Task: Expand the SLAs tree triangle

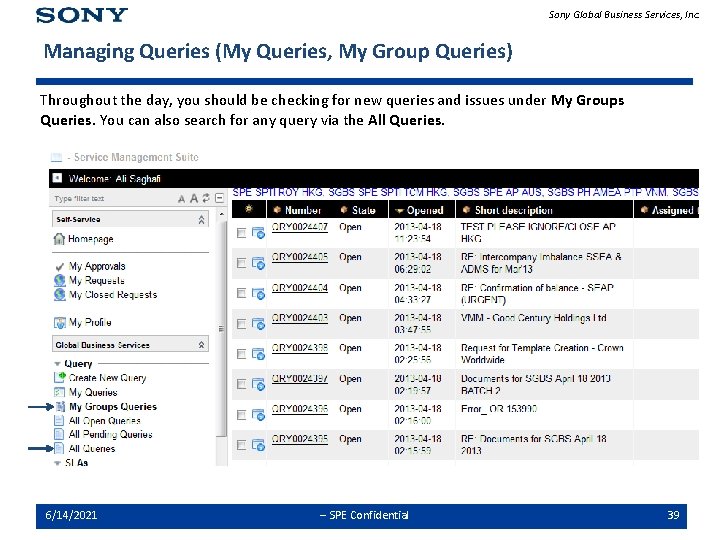Action: click(57, 463)
